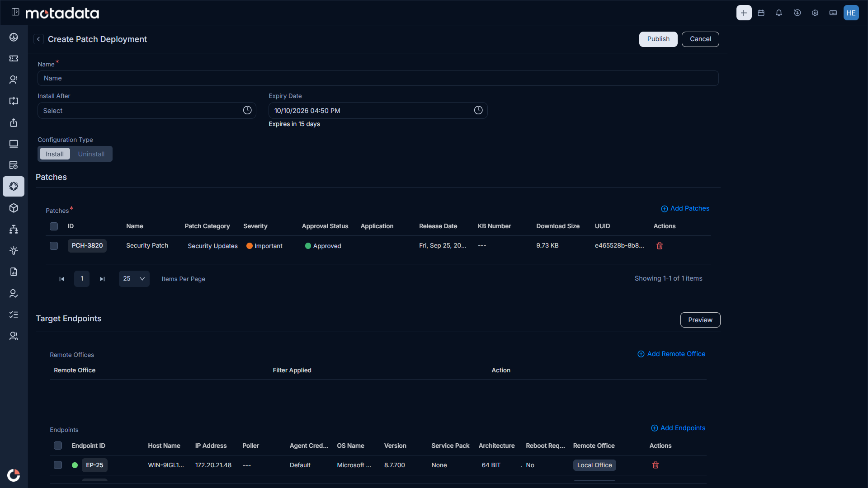Image resolution: width=868 pixels, height=488 pixels.
Task: Open the notifications bell
Action: [779, 13]
